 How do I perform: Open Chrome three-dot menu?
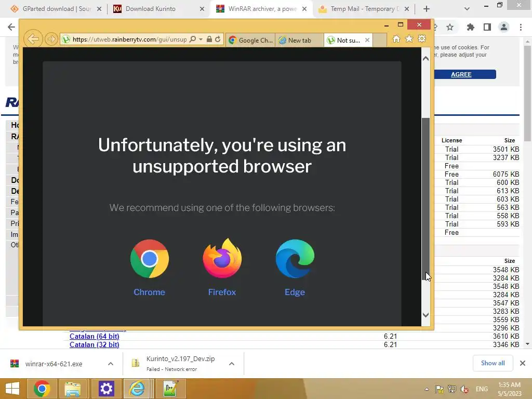[521, 27]
